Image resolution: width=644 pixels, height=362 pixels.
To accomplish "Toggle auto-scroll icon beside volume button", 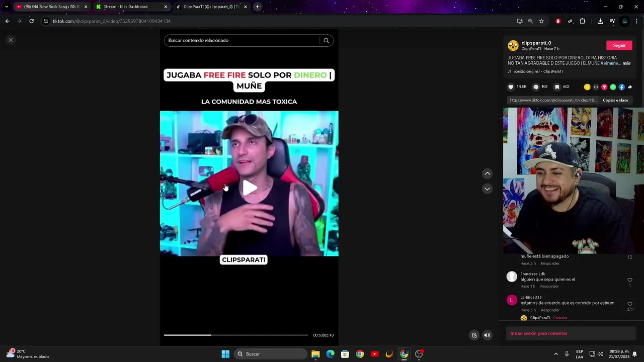I will click(474, 335).
